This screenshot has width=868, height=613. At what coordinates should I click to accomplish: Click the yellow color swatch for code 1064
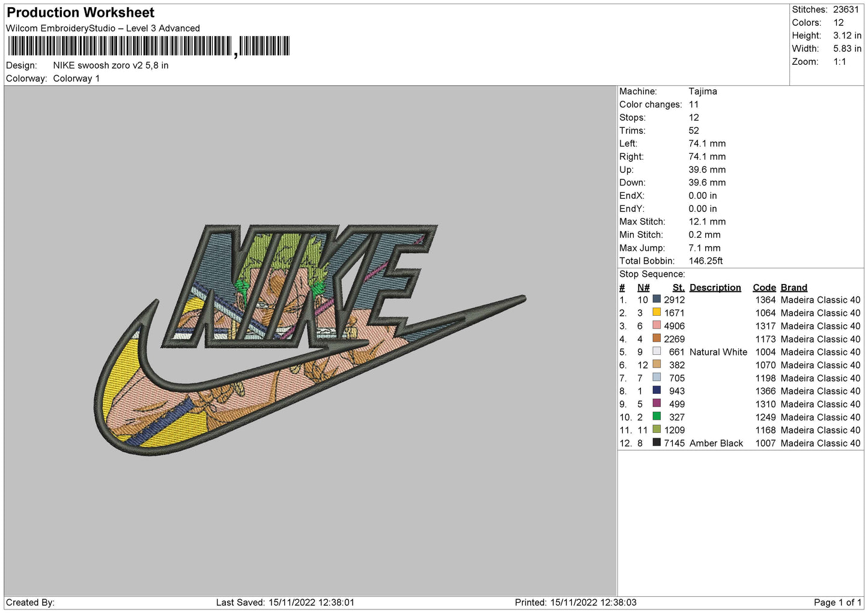[x=657, y=312]
